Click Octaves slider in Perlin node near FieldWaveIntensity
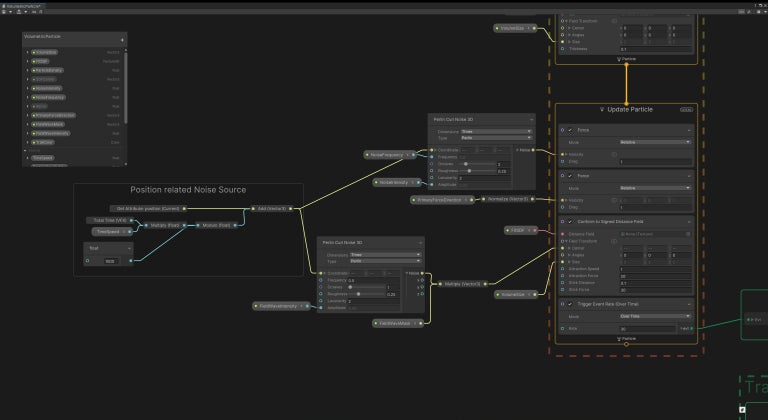Viewport: 768px width, 420px height. [x=367, y=287]
